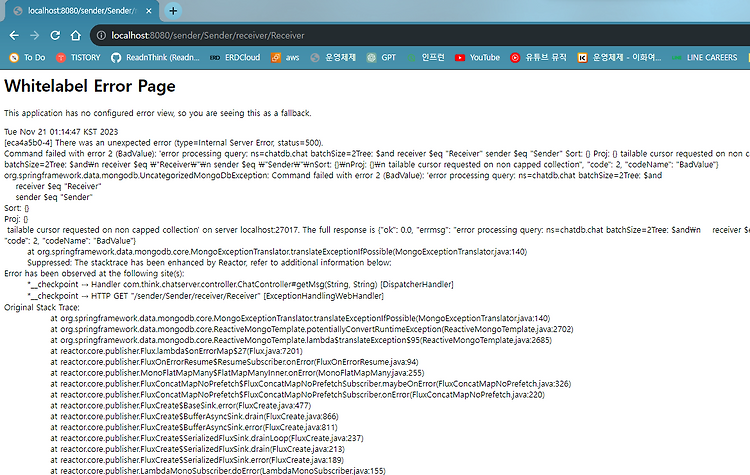The height and width of the screenshot is (475, 750).
Task: Open a new browser tab
Action: coord(173,11)
